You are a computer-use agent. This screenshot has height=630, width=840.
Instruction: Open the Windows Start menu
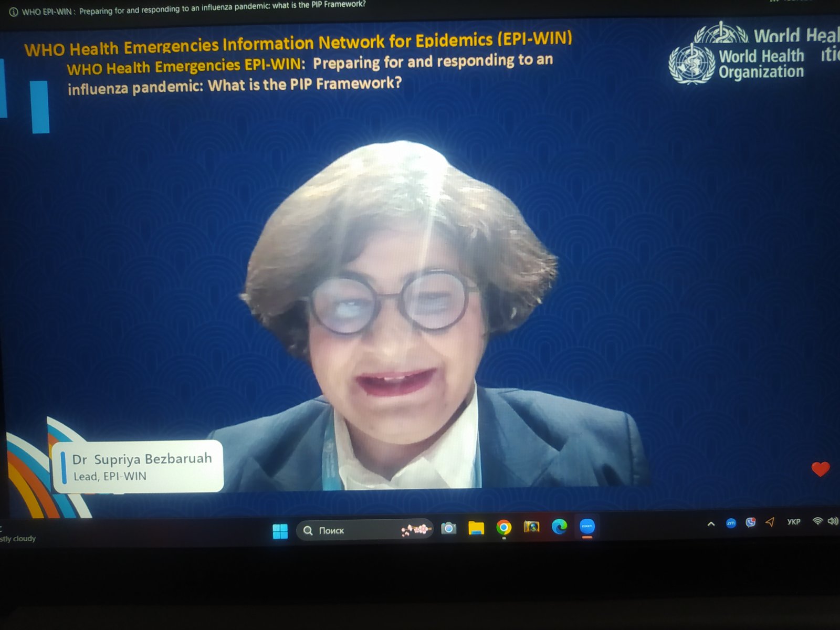click(280, 531)
